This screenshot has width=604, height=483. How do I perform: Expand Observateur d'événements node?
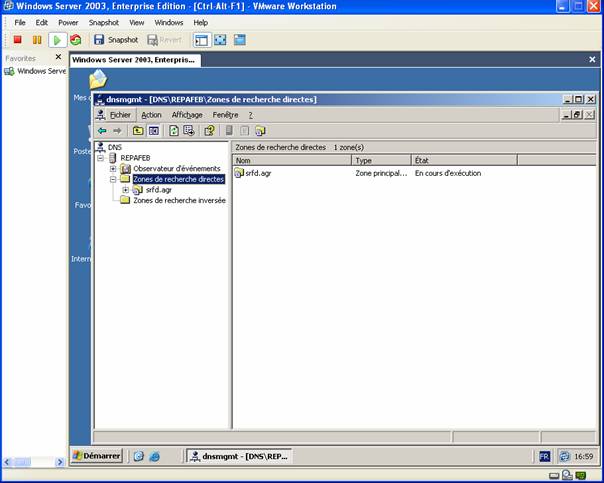click(x=113, y=169)
